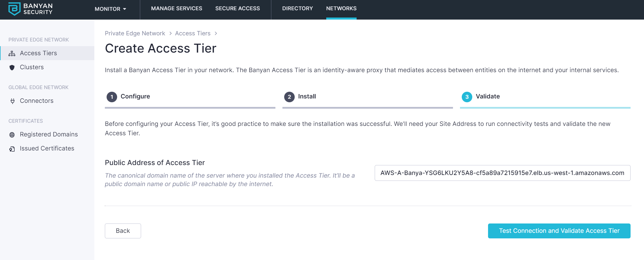
Task: Click the Banyan Security logo
Action: pyautogui.click(x=30, y=9)
